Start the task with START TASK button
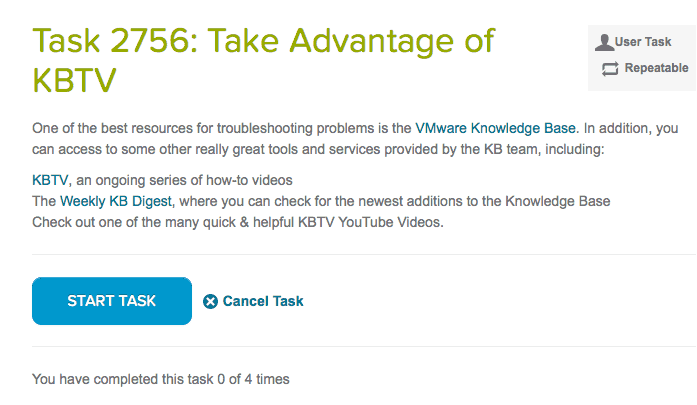Viewport: 697px width, 405px height. point(112,301)
